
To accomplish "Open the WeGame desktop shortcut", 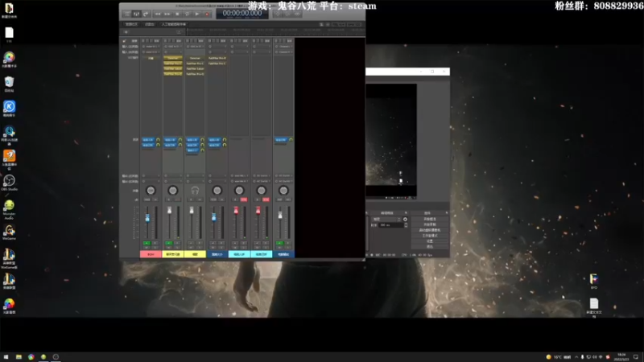I will 9,232.
